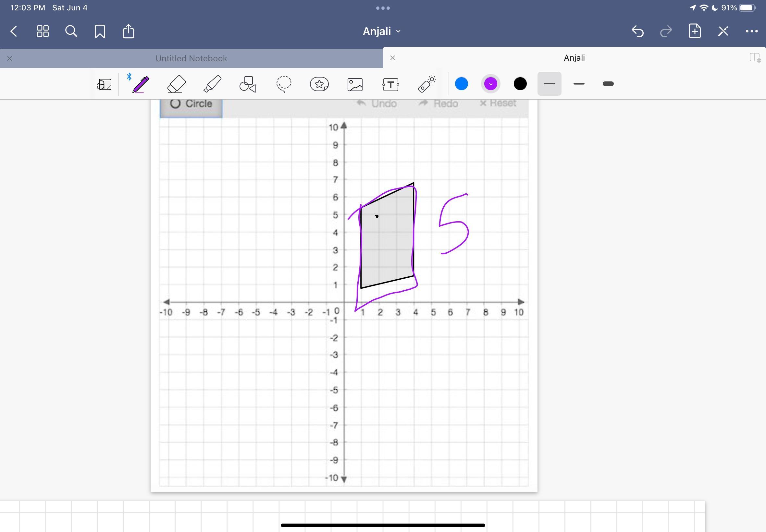
Task: Choose the Shapes tool
Action: (x=248, y=84)
